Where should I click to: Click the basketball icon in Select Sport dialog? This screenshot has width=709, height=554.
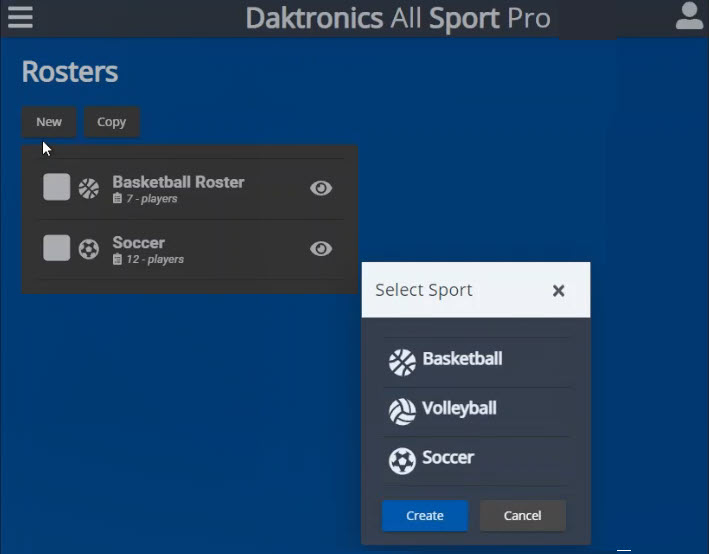click(x=402, y=361)
